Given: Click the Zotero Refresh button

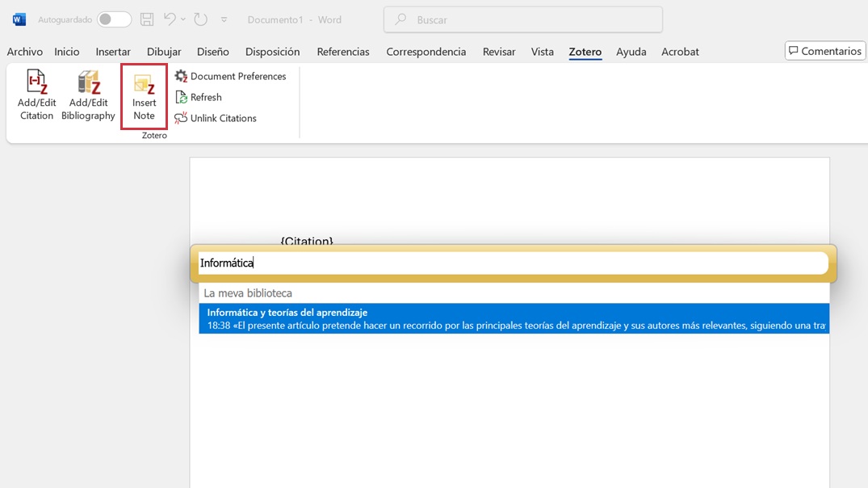Looking at the screenshot, I should point(198,98).
